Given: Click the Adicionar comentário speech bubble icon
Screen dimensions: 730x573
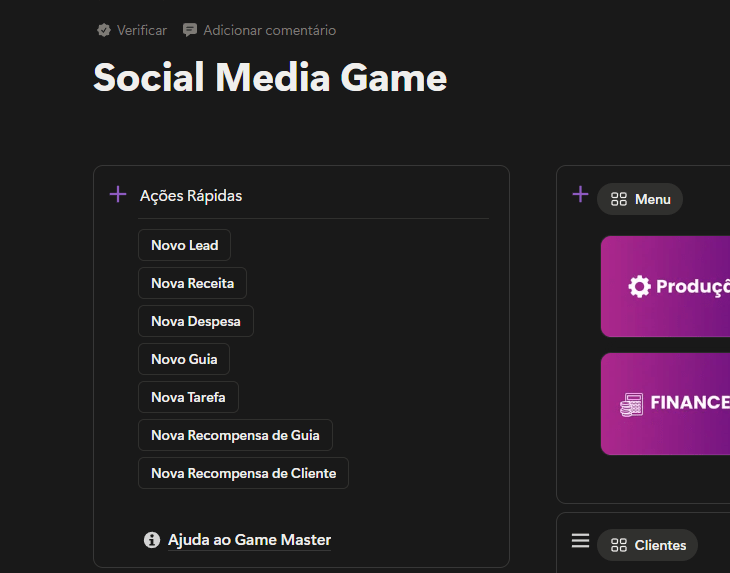Looking at the screenshot, I should (x=190, y=30).
